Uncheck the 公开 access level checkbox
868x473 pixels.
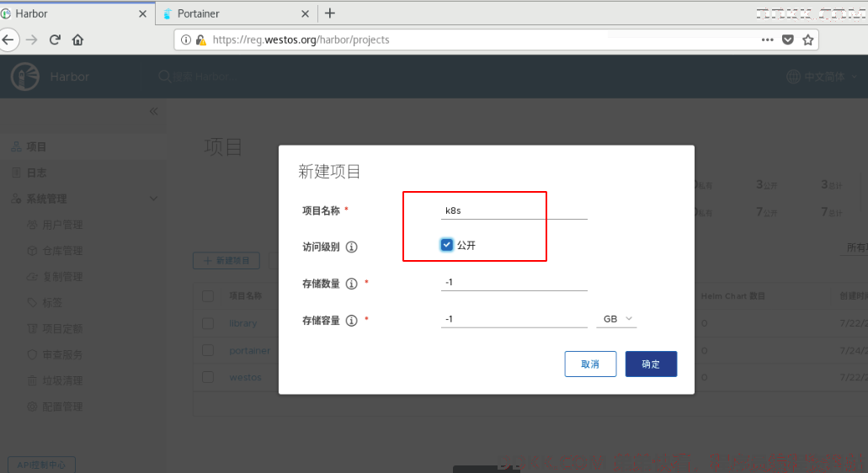pos(446,245)
